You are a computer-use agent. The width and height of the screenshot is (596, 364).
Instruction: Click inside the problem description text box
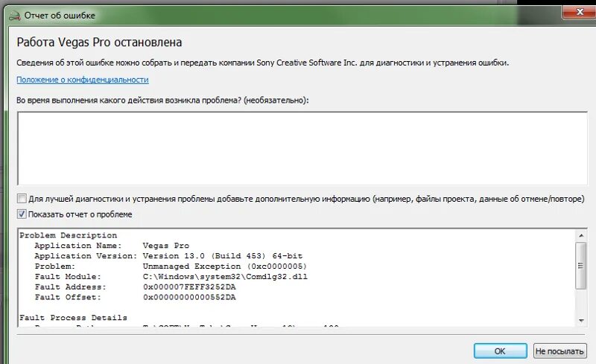tap(302, 148)
